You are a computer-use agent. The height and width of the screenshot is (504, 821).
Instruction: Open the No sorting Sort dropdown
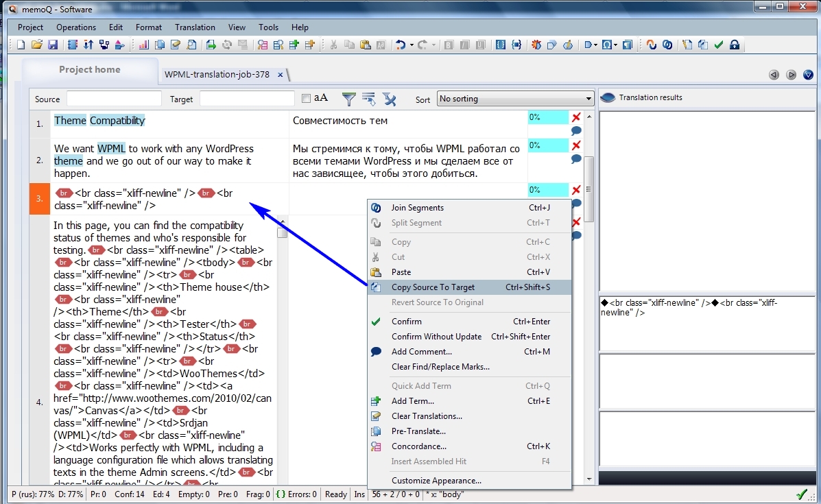pyautogui.click(x=515, y=98)
